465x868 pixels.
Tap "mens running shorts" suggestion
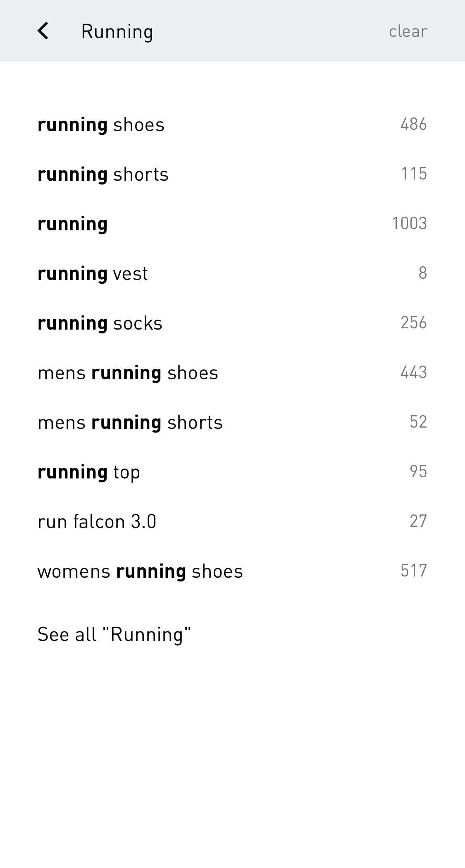coord(130,423)
